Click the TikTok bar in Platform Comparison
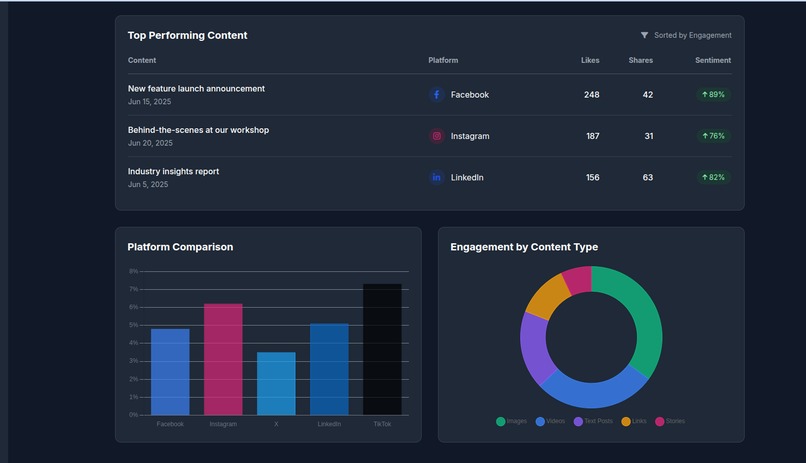 (382, 349)
